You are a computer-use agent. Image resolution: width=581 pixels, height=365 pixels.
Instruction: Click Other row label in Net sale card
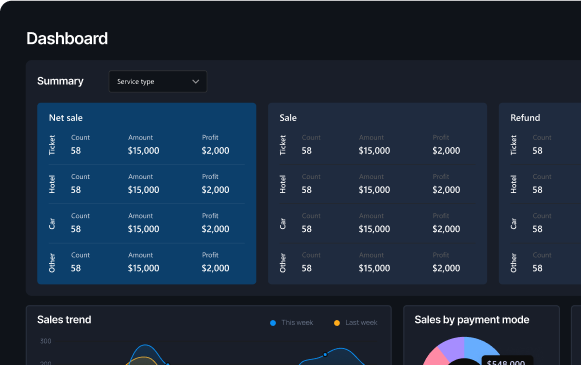click(52, 263)
